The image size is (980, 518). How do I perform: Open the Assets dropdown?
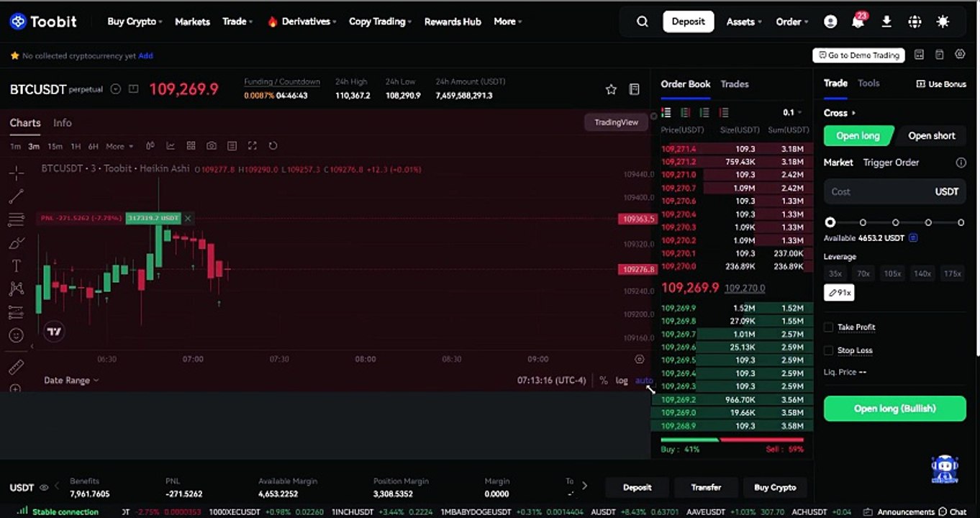tap(744, 22)
